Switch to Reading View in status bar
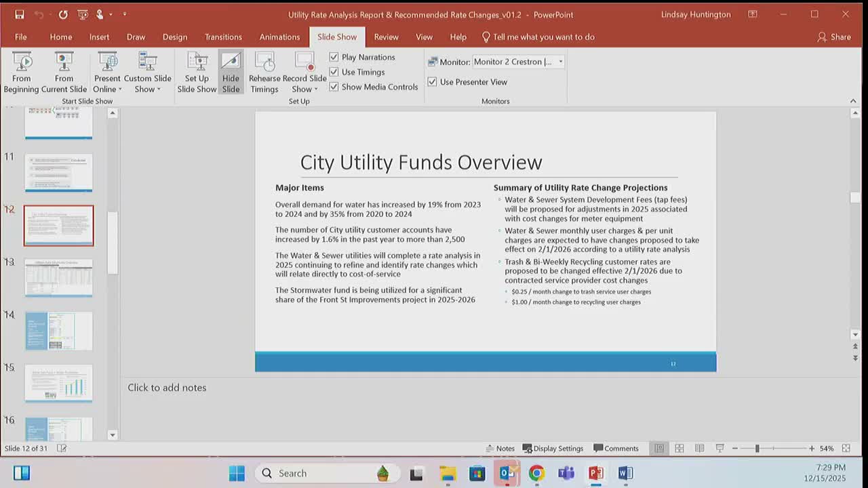Viewport: 868px width, 488px height. (699, 448)
